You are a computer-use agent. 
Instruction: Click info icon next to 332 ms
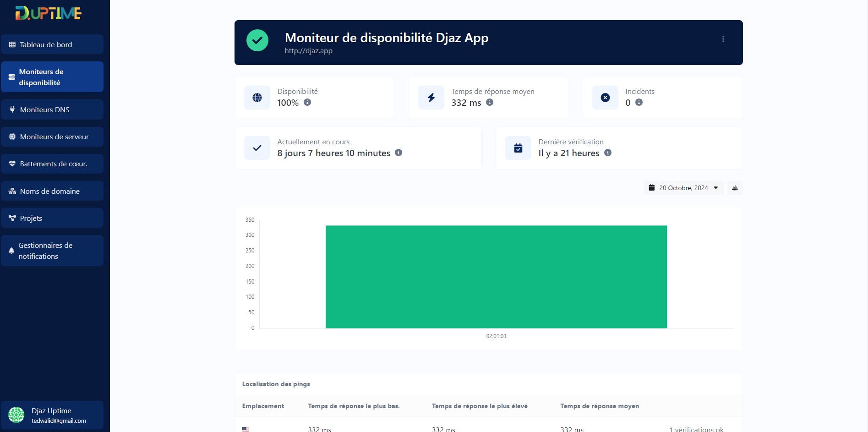[490, 102]
